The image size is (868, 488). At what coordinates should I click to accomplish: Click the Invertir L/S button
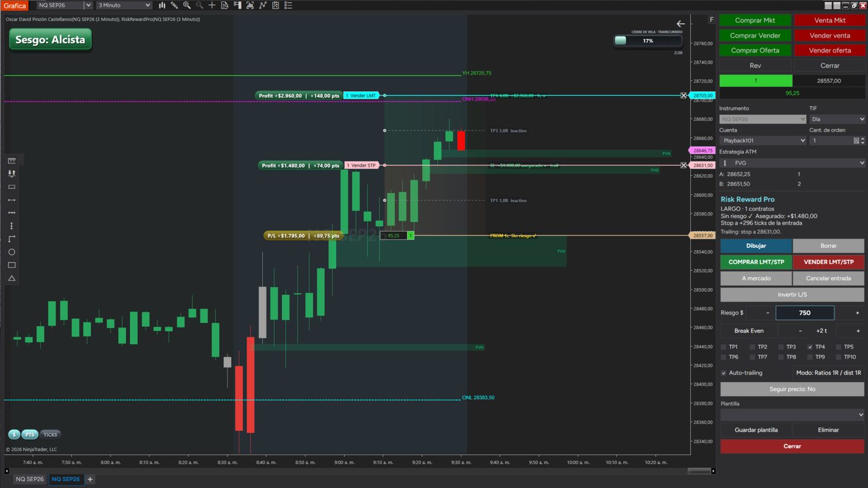[792, 295]
